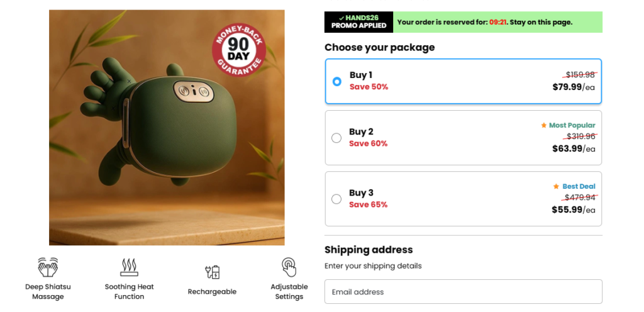Click the Save 65% discount text
Screen dimensions: 644x312
[x=368, y=204]
